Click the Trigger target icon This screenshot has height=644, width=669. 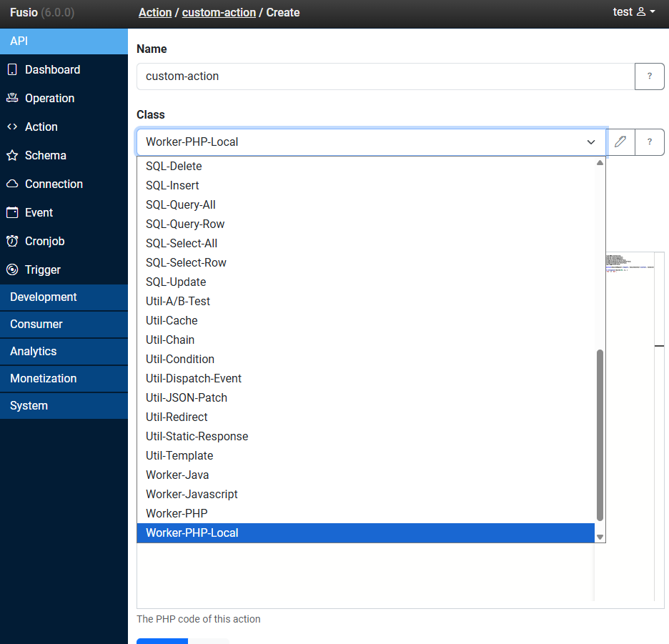click(x=12, y=269)
